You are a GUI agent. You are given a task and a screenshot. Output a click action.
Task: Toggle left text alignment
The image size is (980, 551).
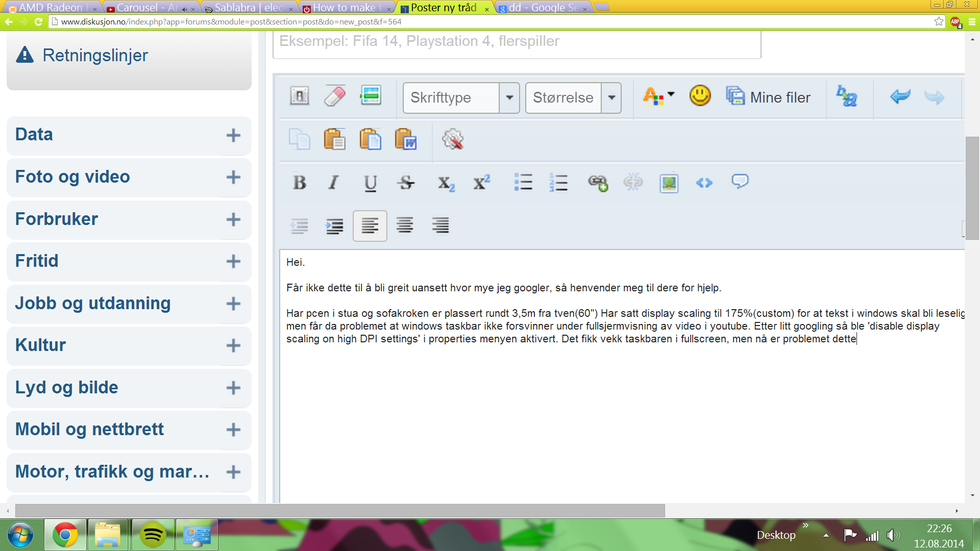[x=370, y=226]
